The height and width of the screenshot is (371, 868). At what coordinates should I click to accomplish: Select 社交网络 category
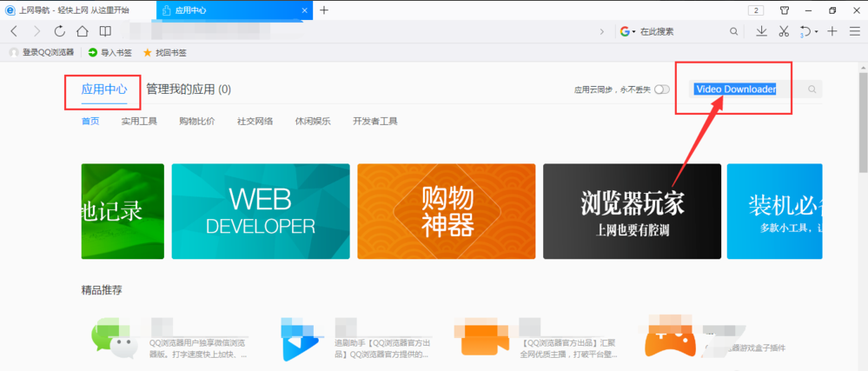click(x=255, y=122)
